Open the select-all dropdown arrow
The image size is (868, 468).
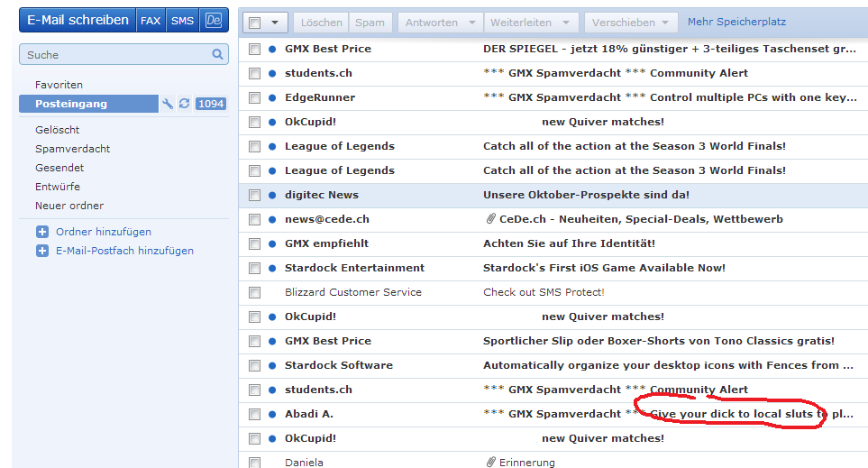(x=275, y=23)
